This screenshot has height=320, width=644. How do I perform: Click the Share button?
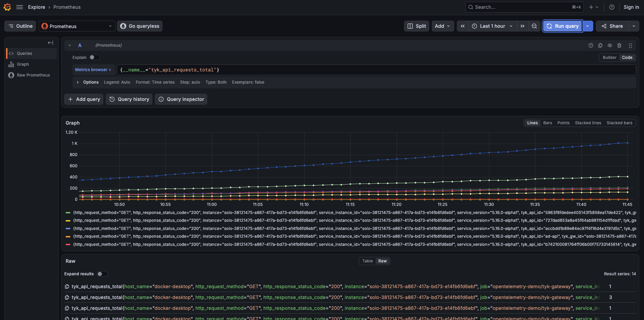(x=612, y=26)
